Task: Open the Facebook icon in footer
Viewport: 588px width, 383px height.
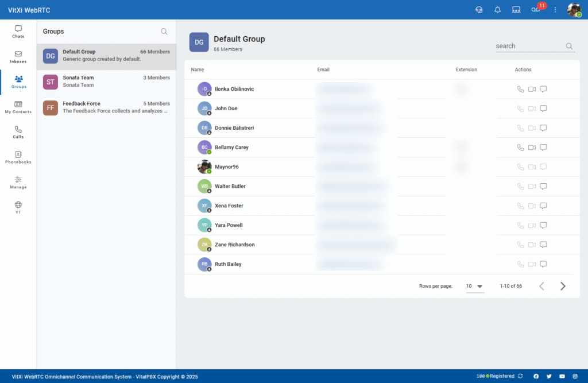Action: click(536, 376)
